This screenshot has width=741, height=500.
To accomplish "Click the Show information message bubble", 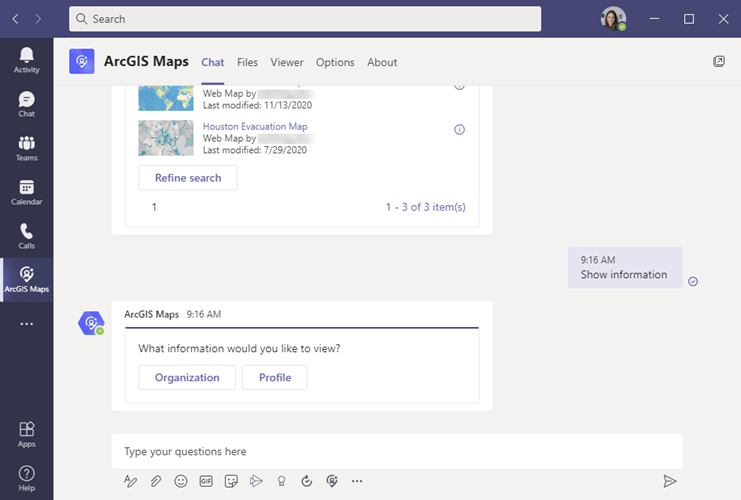I will click(625, 267).
